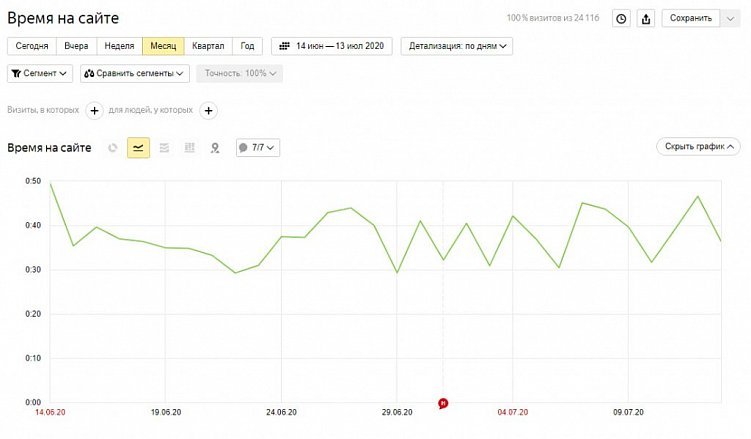Open the 7/7 chart notes dropdown
The image size is (751, 439).
258,147
